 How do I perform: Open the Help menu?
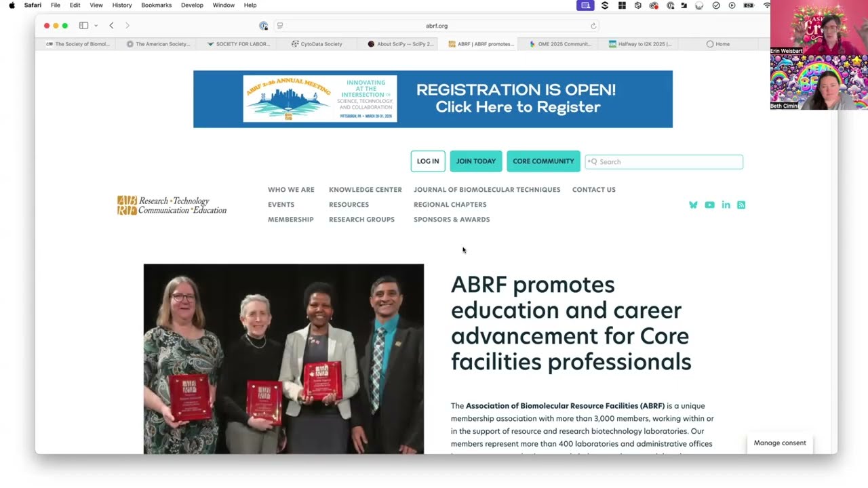click(250, 5)
